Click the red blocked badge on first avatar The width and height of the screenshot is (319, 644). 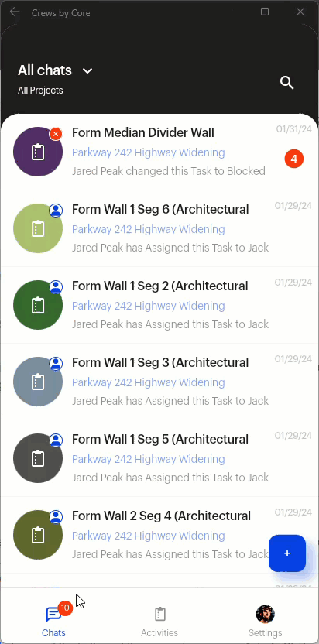[x=56, y=133]
